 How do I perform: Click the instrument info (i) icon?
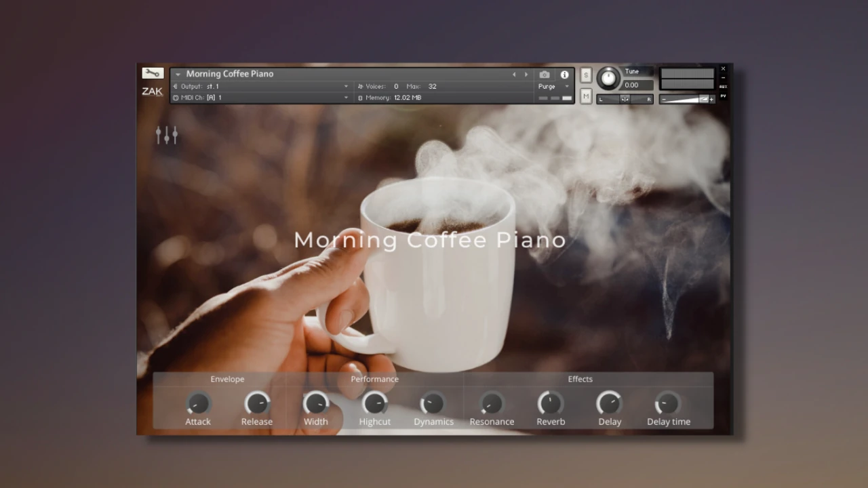564,75
